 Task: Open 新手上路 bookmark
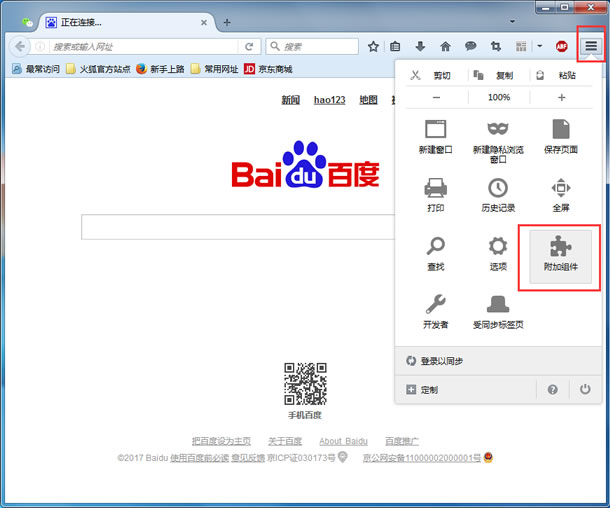(160, 69)
